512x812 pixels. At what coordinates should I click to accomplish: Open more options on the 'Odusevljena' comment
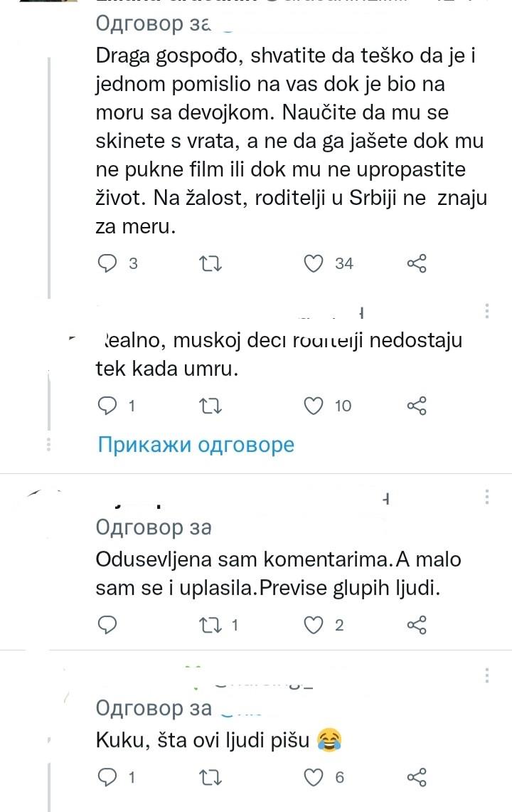click(486, 495)
